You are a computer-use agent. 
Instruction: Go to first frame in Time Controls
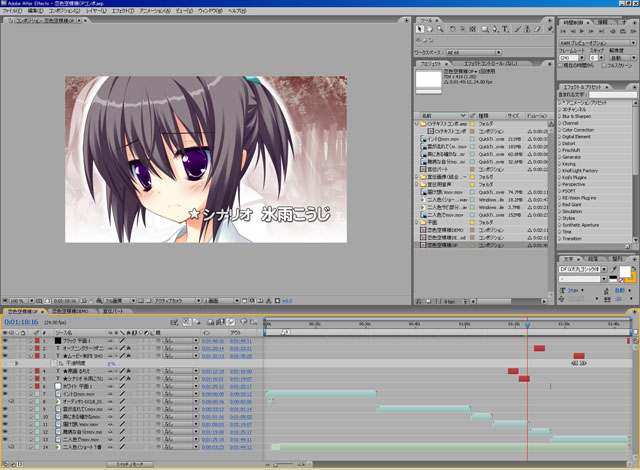click(x=563, y=31)
